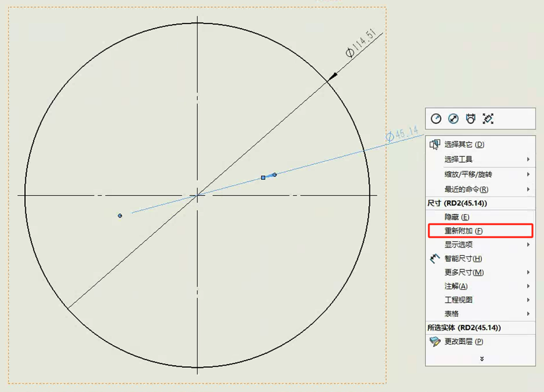Click the blue drag handle on Ø45.14 dimension
The height and width of the screenshot is (392, 544).
point(262,177)
